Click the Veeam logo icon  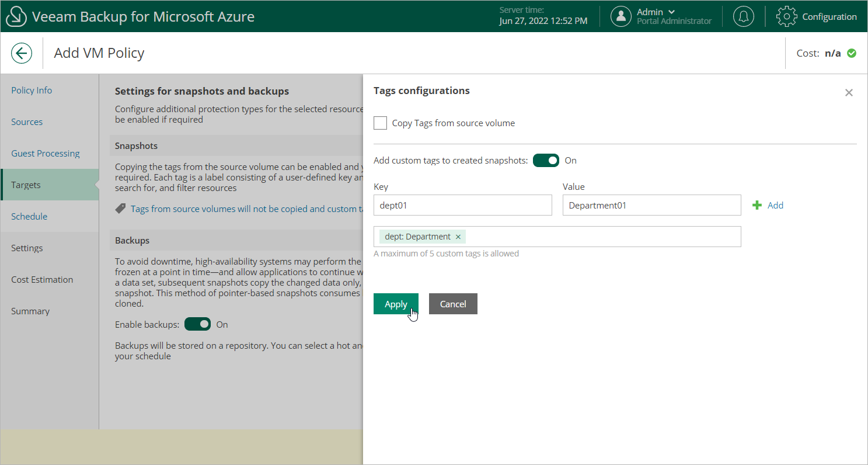click(16, 16)
